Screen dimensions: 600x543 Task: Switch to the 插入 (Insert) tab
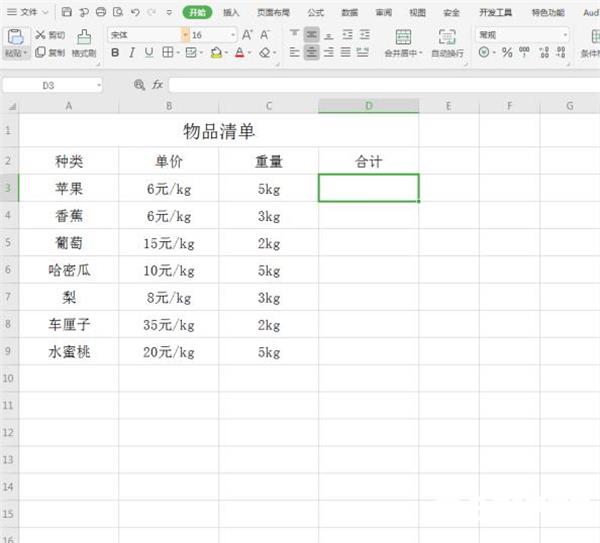[x=231, y=13]
